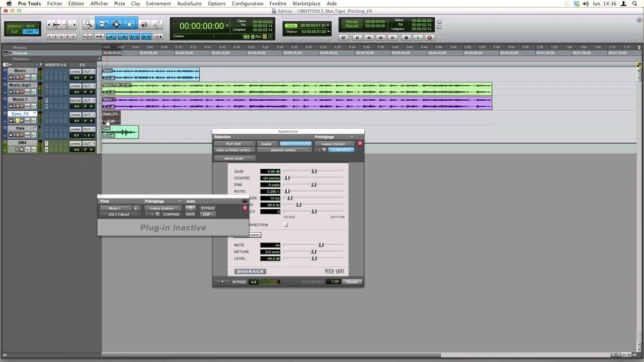The width and height of the screenshot is (644, 362).
Task: Click the Zoom preset 1 button
Action: coord(50,37)
